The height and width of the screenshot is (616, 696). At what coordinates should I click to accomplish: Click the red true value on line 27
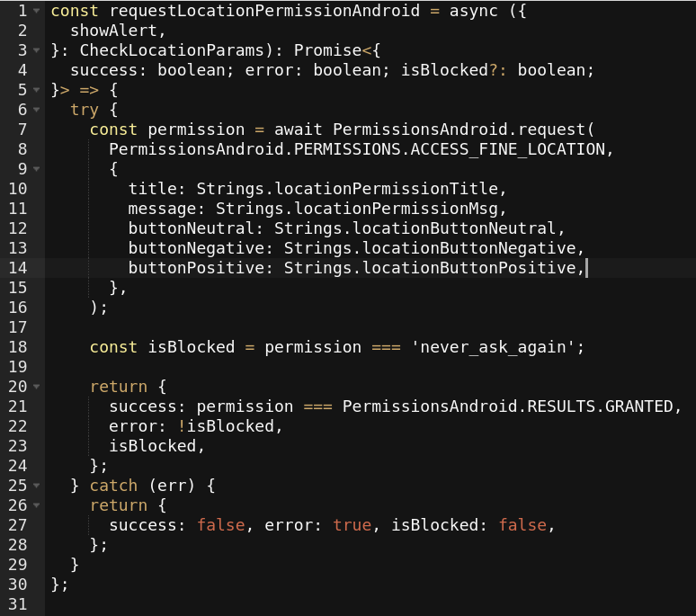coord(352,525)
